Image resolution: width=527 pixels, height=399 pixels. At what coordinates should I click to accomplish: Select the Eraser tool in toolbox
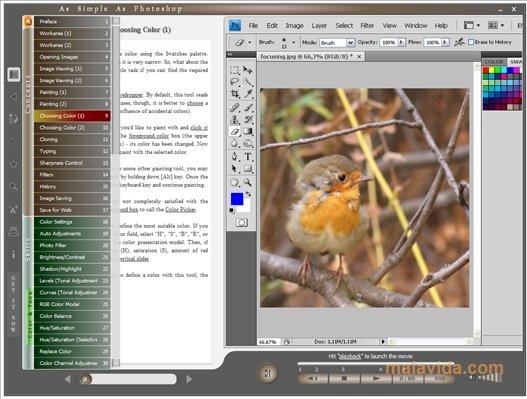[235, 131]
